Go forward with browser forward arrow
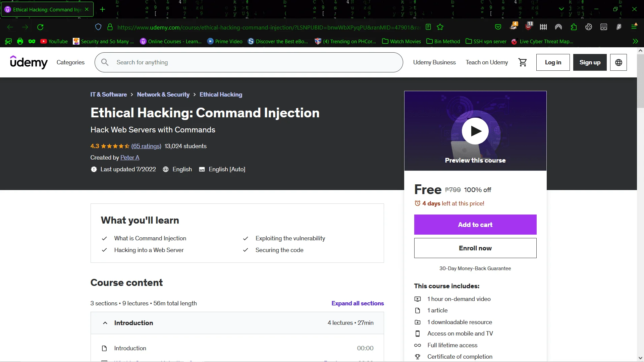This screenshot has width=644, height=362. (25, 27)
